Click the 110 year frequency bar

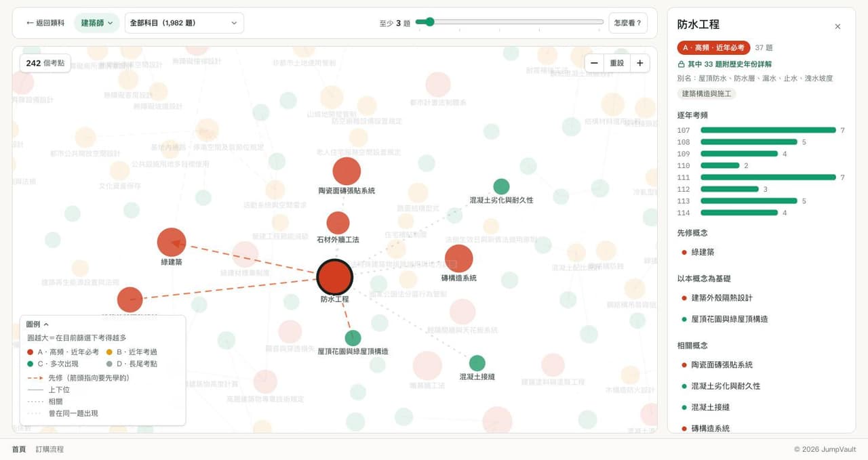pos(720,166)
